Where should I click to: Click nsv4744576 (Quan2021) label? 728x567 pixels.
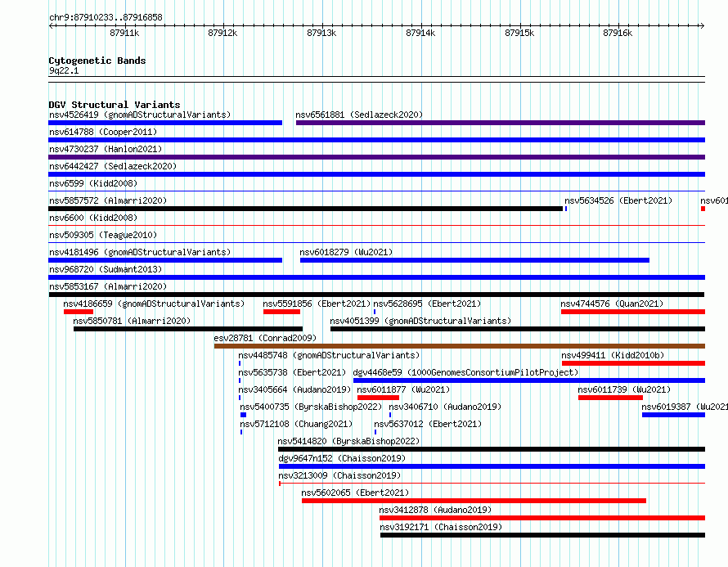(612, 304)
